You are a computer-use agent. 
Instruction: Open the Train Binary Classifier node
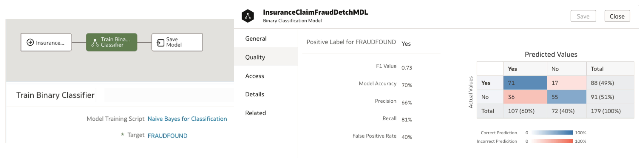pyautogui.click(x=111, y=42)
